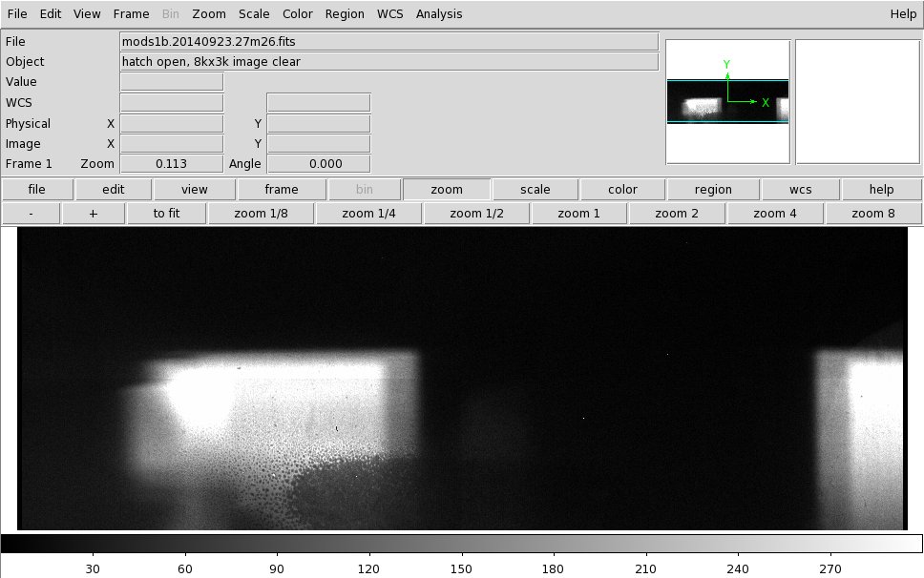Click the File name field

click(388, 42)
